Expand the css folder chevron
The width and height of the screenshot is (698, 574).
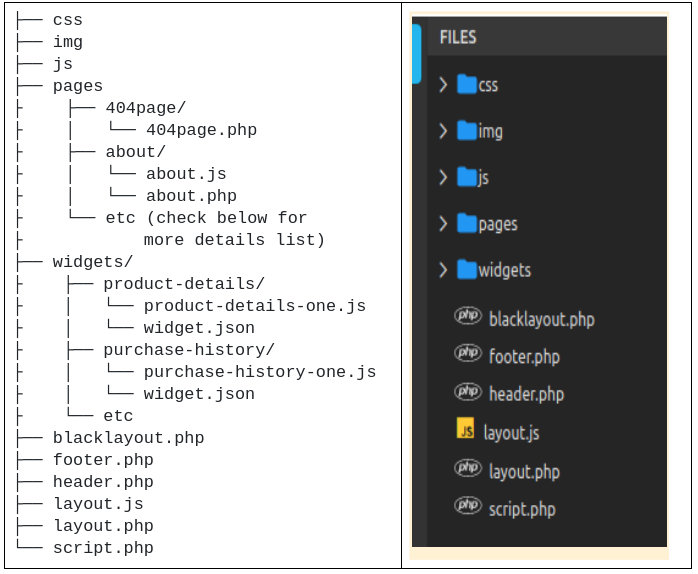click(x=443, y=85)
